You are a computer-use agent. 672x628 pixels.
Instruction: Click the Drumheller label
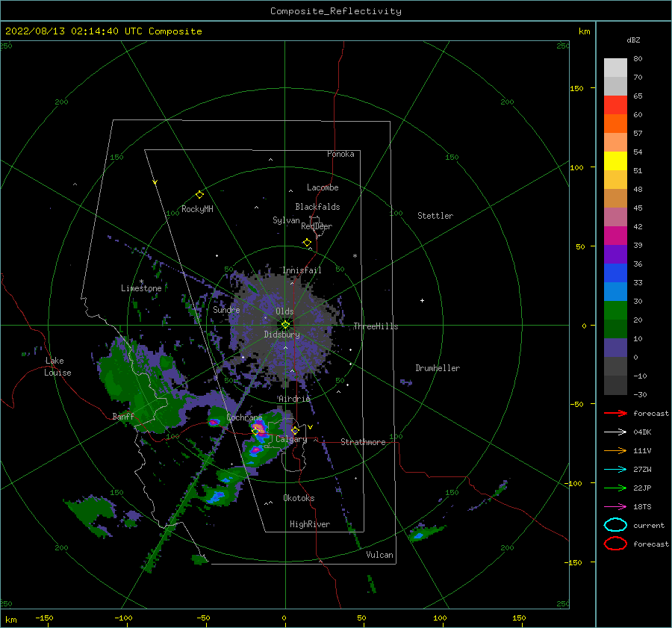coord(438,368)
